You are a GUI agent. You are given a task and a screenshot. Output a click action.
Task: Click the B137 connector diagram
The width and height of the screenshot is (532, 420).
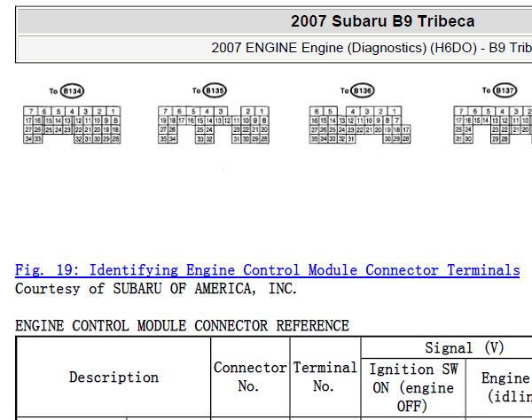(493, 125)
